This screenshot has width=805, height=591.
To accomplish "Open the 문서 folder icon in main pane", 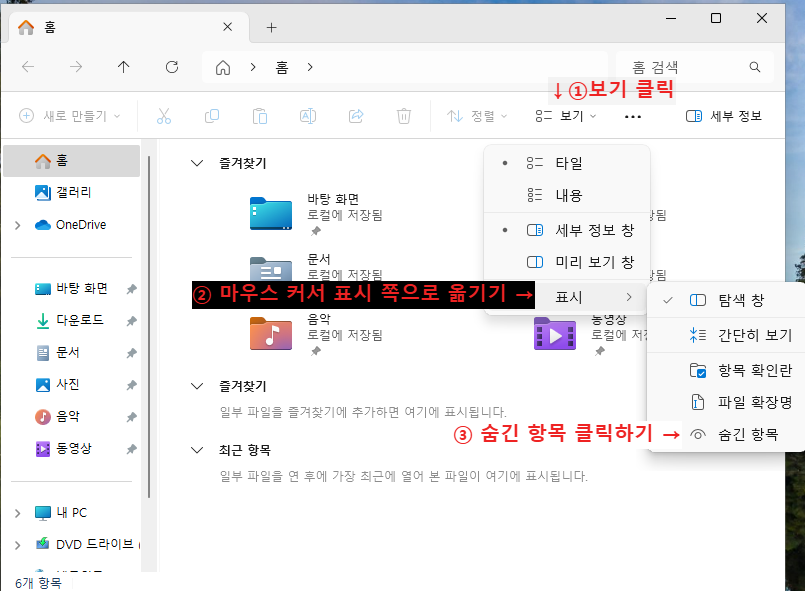I will click(x=271, y=269).
